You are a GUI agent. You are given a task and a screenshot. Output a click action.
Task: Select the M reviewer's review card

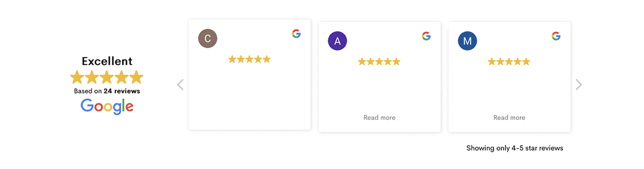(510, 77)
